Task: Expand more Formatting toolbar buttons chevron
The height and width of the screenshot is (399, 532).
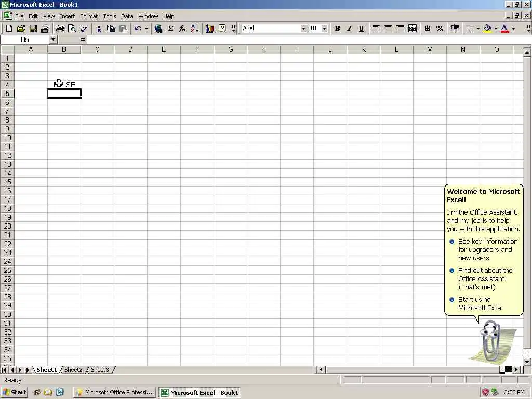Action: pyautogui.click(x=528, y=29)
